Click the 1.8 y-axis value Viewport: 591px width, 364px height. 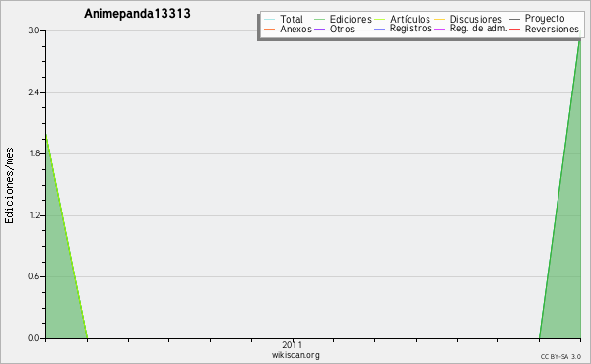coord(33,153)
